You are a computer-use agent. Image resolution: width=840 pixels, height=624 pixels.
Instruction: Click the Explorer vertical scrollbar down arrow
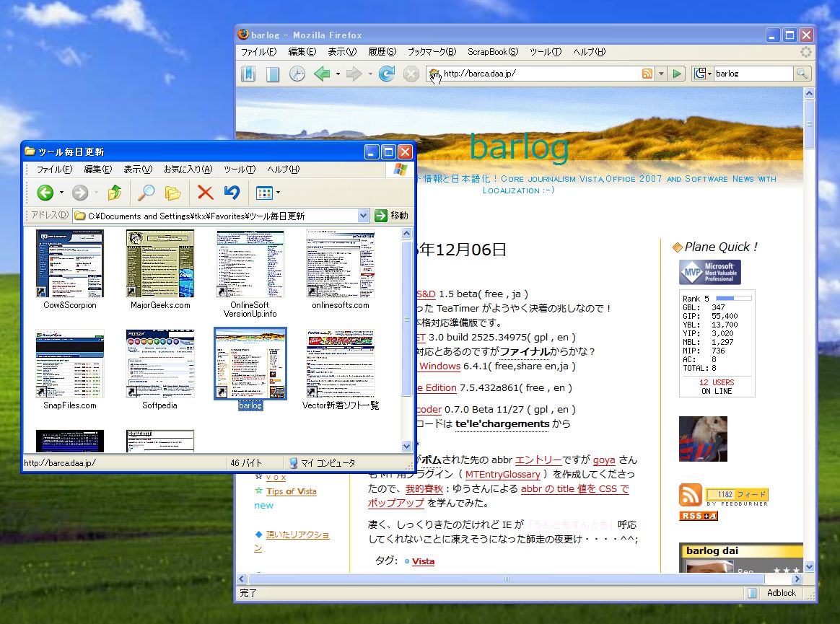(406, 446)
